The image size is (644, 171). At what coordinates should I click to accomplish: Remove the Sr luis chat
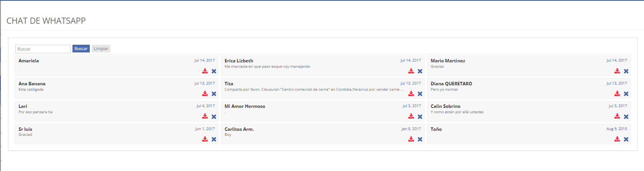click(214, 139)
